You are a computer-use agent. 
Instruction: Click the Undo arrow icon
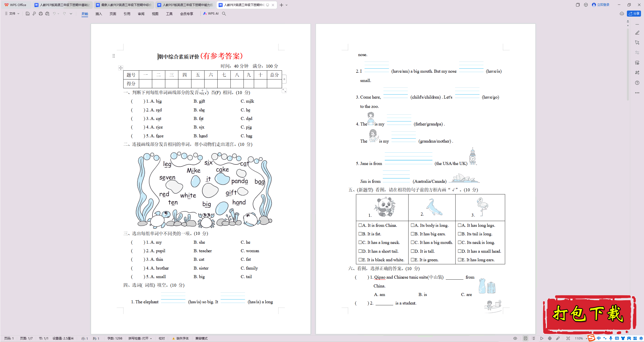click(x=54, y=14)
